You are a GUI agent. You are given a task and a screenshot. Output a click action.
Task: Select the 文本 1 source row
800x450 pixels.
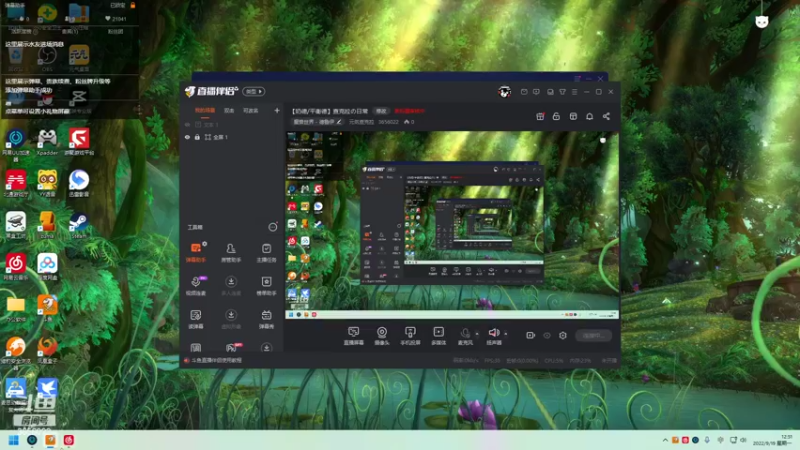point(232,124)
